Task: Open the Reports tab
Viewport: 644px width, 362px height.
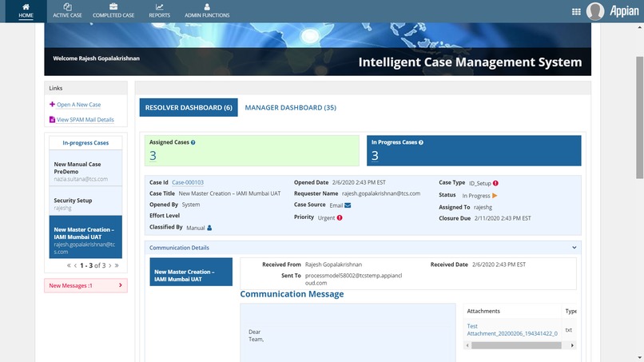Action: click(x=159, y=11)
